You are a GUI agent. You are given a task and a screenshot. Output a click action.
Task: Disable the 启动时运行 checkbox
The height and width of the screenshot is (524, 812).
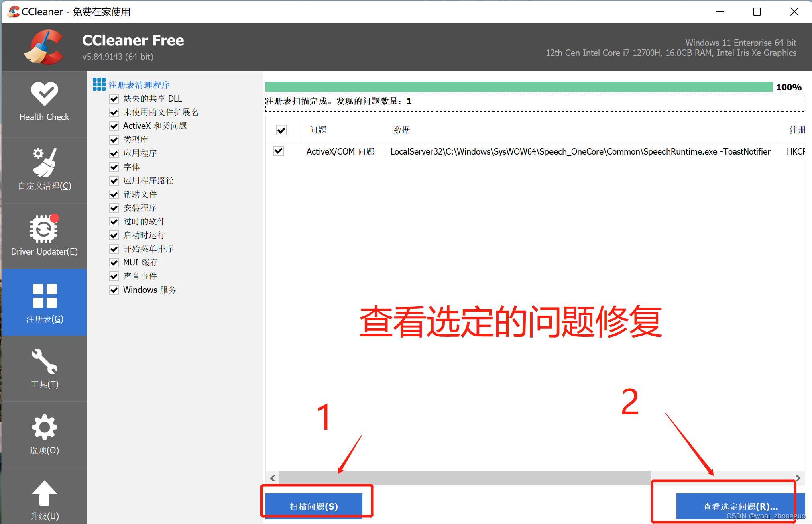pos(114,235)
